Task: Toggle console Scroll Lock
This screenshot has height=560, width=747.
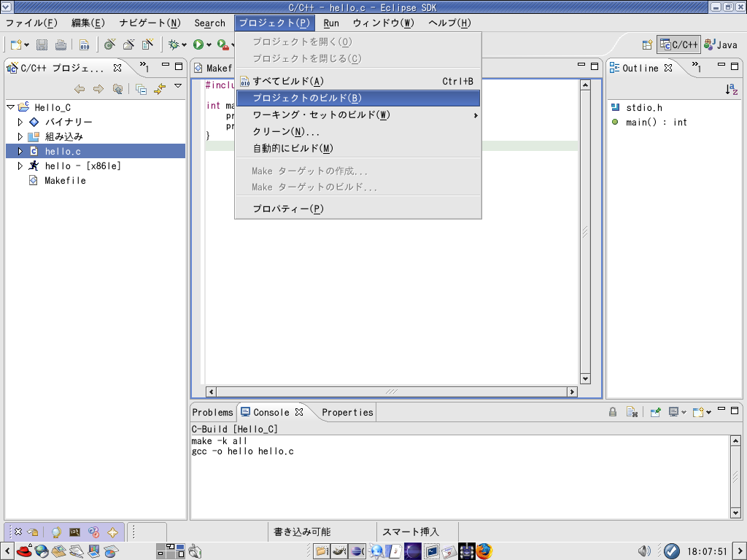Action: pyautogui.click(x=613, y=412)
